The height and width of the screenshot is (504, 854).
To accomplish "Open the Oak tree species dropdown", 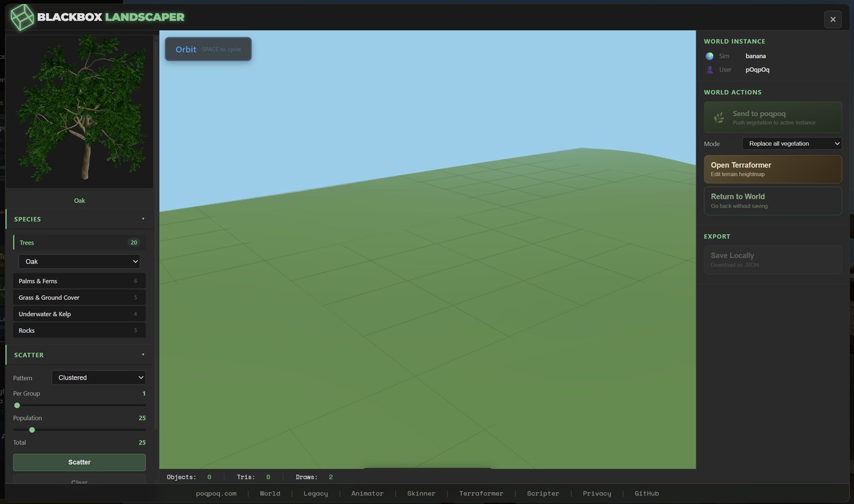I will click(79, 261).
